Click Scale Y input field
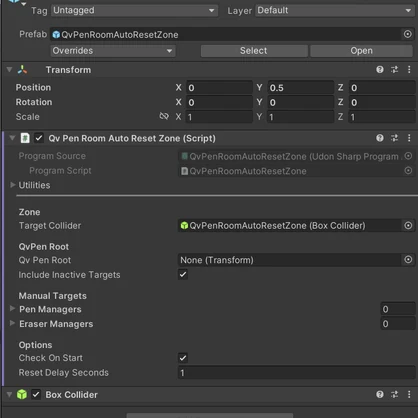This screenshot has width=418, height=418. pyautogui.click(x=301, y=117)
